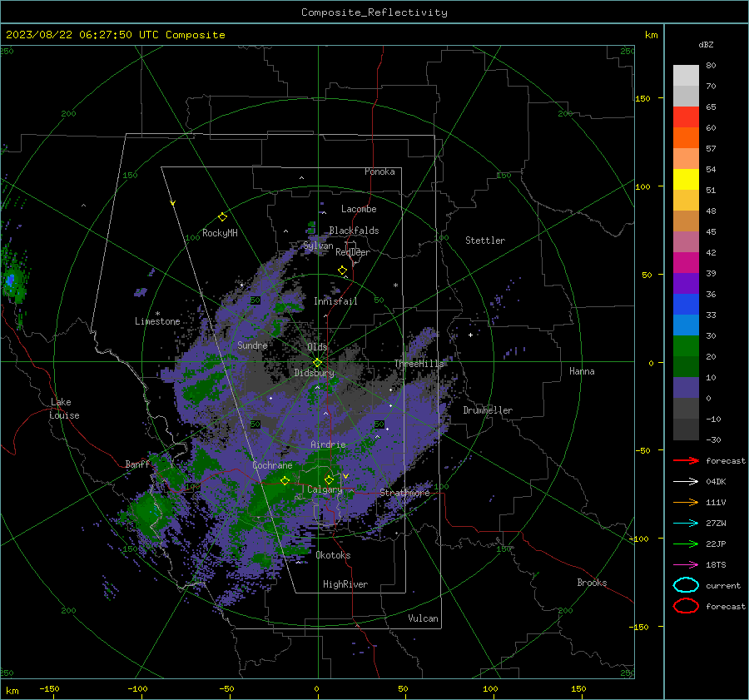This screenshot has height=700, width=749.
Task: Click the Lacombe city label
Action: tap(359, 209)
